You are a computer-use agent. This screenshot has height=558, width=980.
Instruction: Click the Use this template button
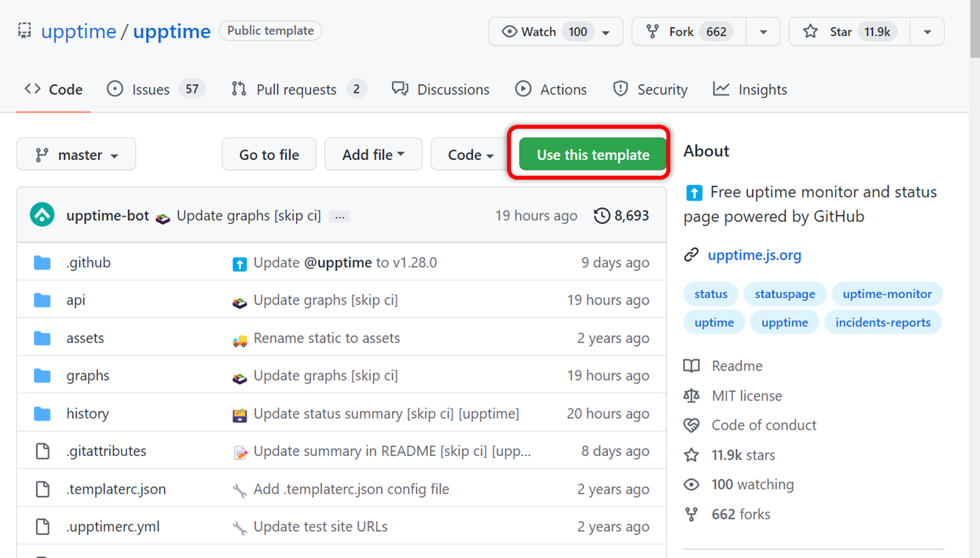[x=593, y=154]
